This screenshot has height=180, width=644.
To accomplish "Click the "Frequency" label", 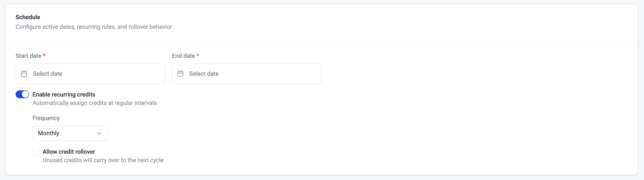I will (46, 118).
